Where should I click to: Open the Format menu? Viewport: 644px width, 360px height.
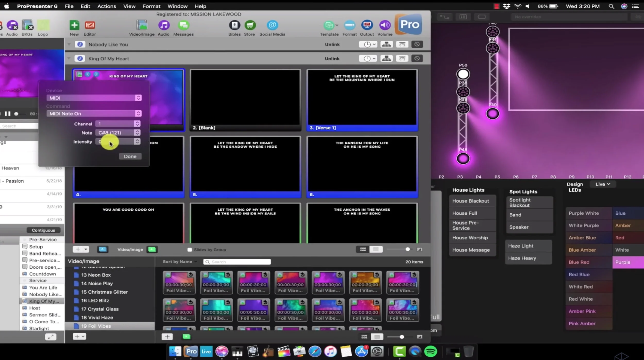[151, 6]
